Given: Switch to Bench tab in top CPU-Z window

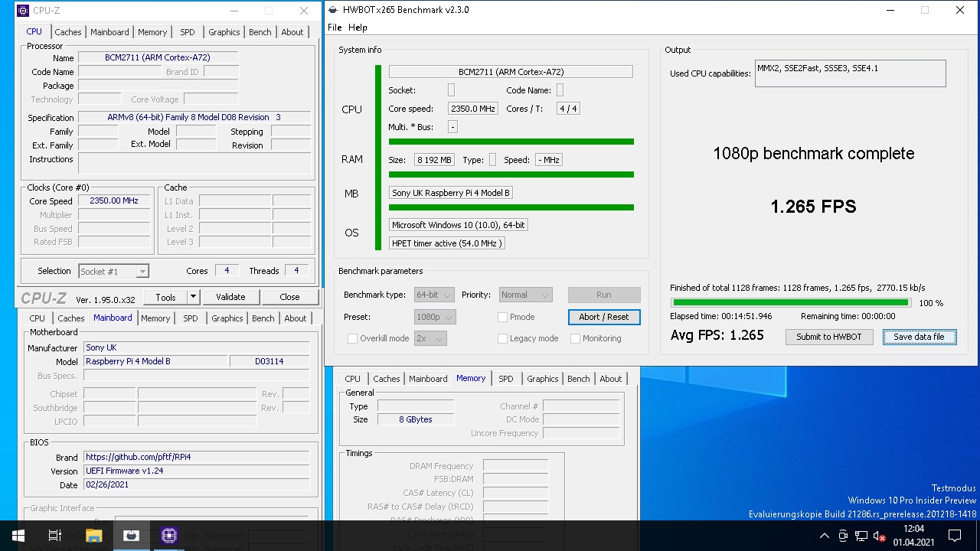Looking at the screenshot, I should [260, 32].
